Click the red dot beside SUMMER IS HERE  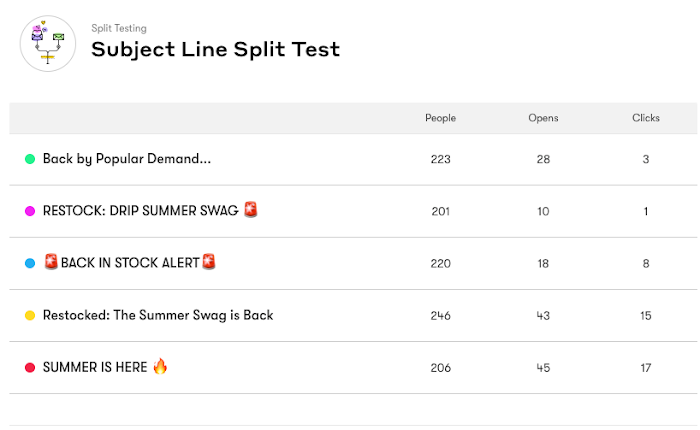coord(30,367)
